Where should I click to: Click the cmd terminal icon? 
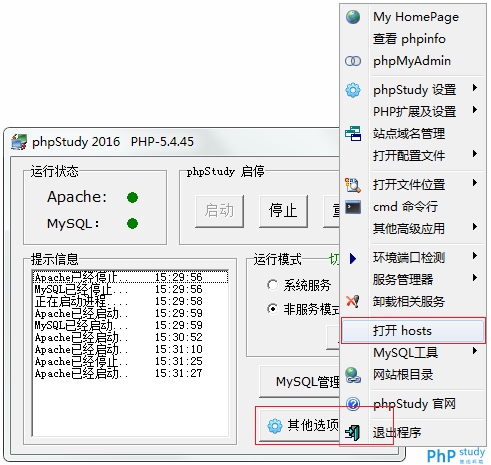tap(353, 207)
